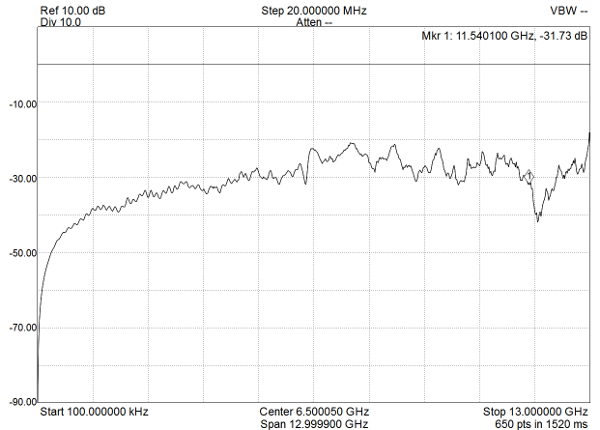The width and height of the screenshot is (600, 430).
Task: Click the -50.00 y-axis label
Action: point(23,253)
